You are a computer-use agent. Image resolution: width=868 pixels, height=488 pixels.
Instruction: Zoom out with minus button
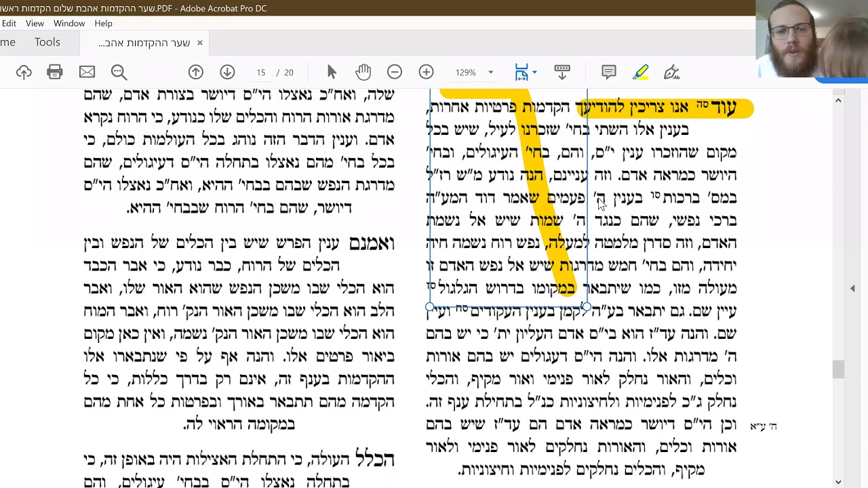[x=395, y=72]
